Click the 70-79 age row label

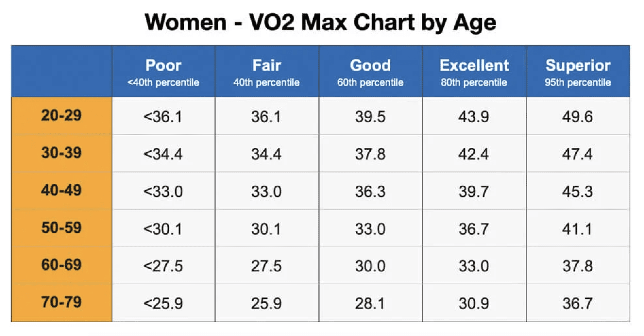(x=61, y=302)
